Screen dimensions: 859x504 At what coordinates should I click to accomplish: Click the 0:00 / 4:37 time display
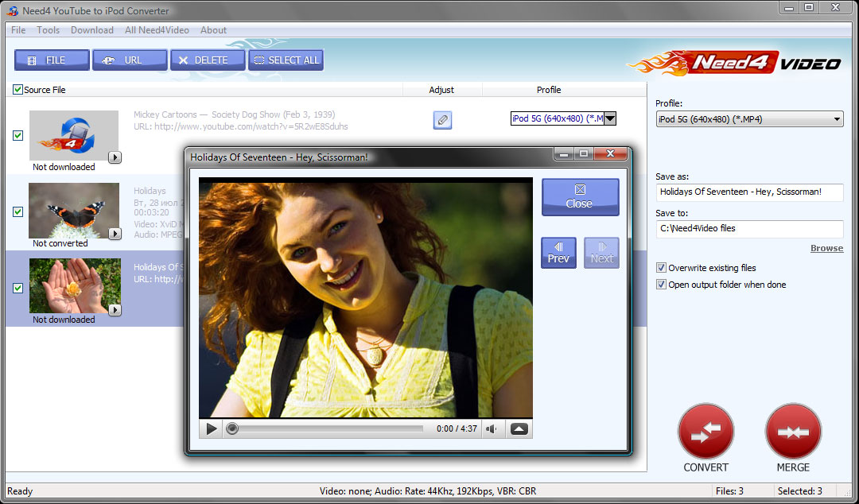(x=457, y=428)
